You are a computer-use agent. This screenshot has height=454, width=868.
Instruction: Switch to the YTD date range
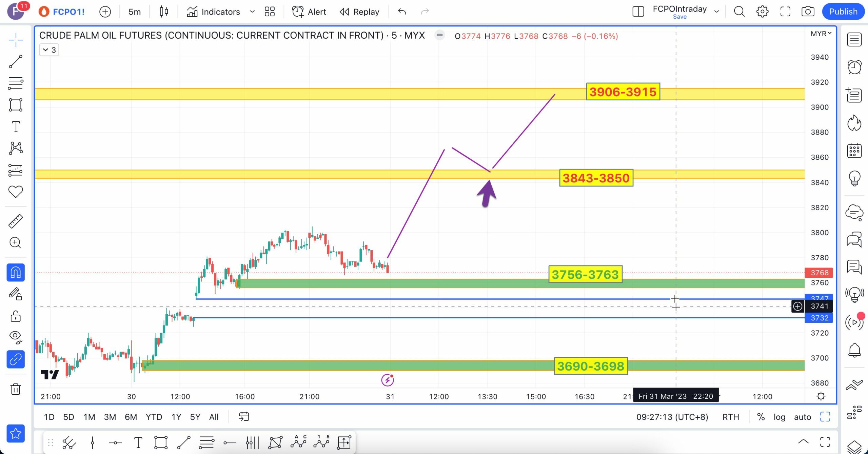coord(154,417)
